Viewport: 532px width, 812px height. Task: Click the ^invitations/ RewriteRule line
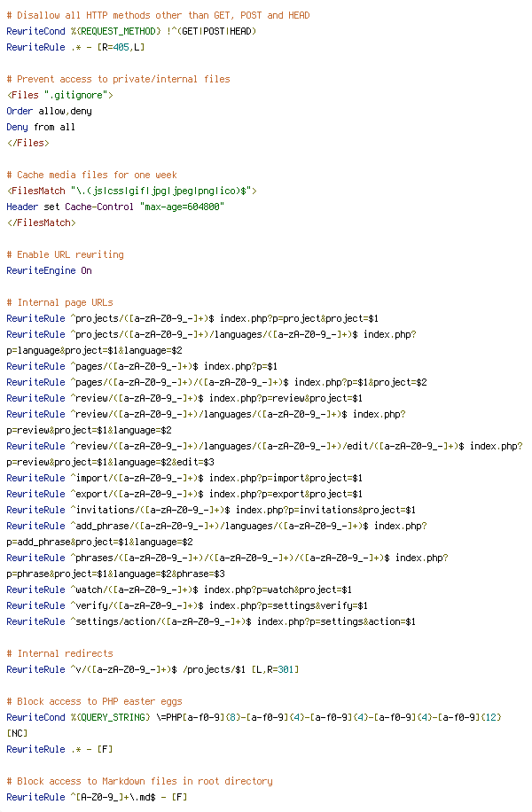pyautogui.click(x=211, y=510)
